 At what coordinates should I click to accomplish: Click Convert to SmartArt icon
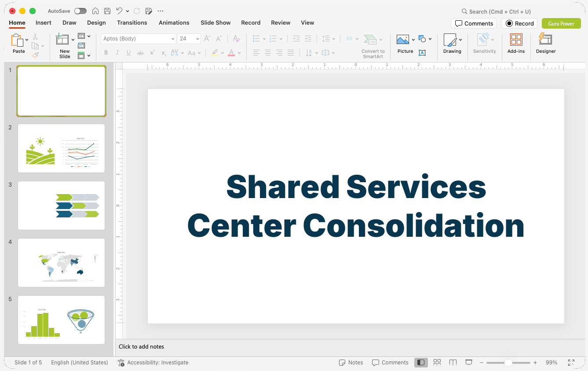370,40
